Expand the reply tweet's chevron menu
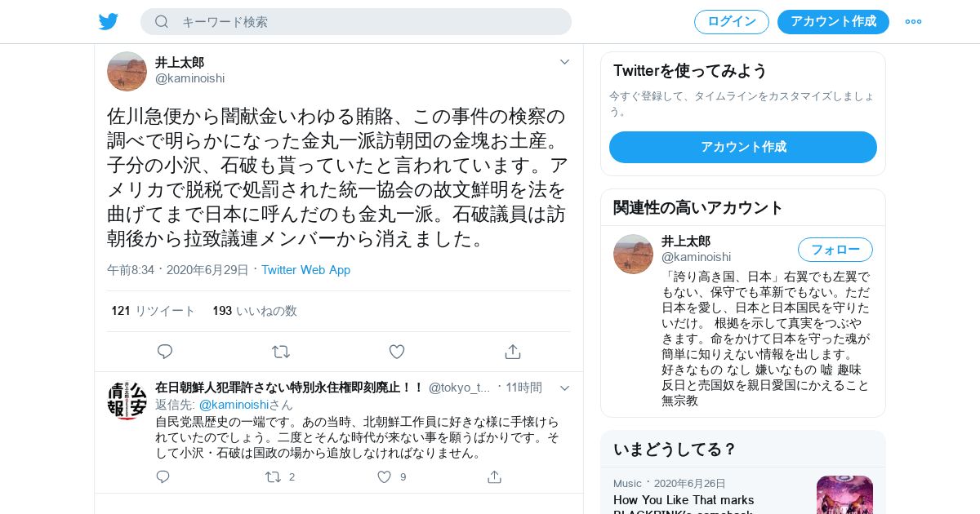The image size is (980, 514). [x=564, y=388]
